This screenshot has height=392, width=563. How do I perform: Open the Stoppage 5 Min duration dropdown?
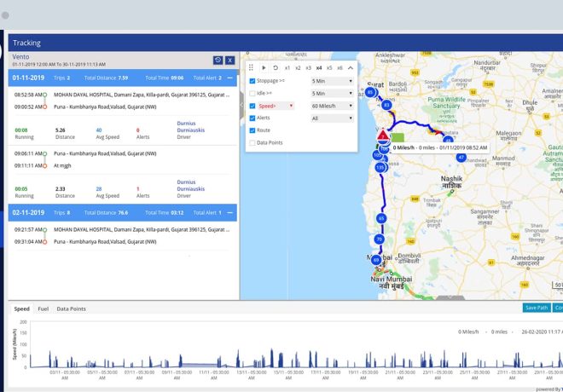(333, 81)
